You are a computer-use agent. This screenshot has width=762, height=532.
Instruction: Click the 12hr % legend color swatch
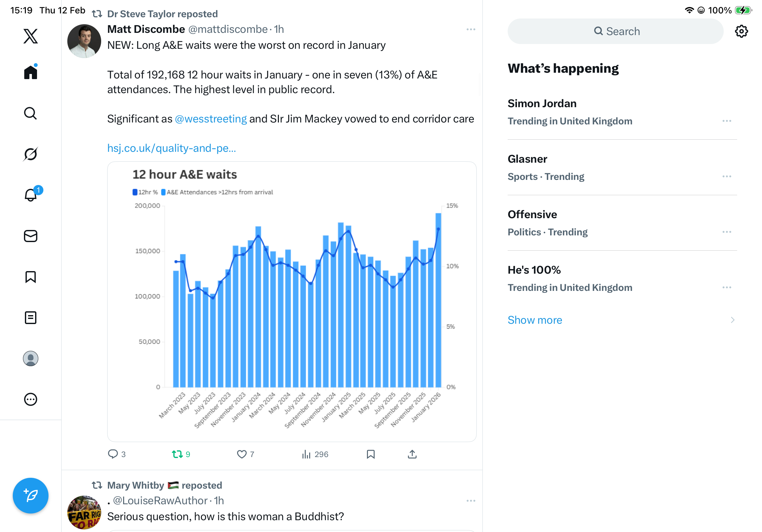pyautogui.click(x=135, y=192)
